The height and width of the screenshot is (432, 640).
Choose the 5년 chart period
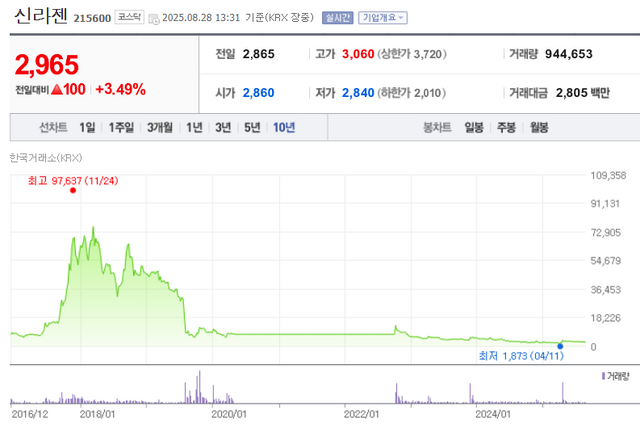252,128
